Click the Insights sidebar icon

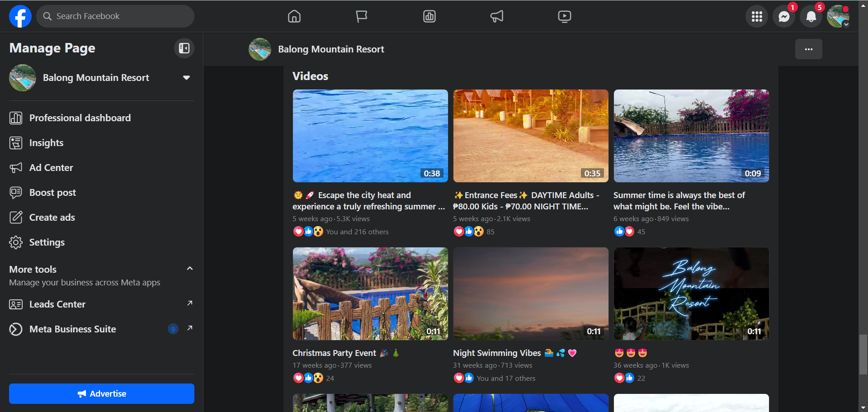click(16, 143)
